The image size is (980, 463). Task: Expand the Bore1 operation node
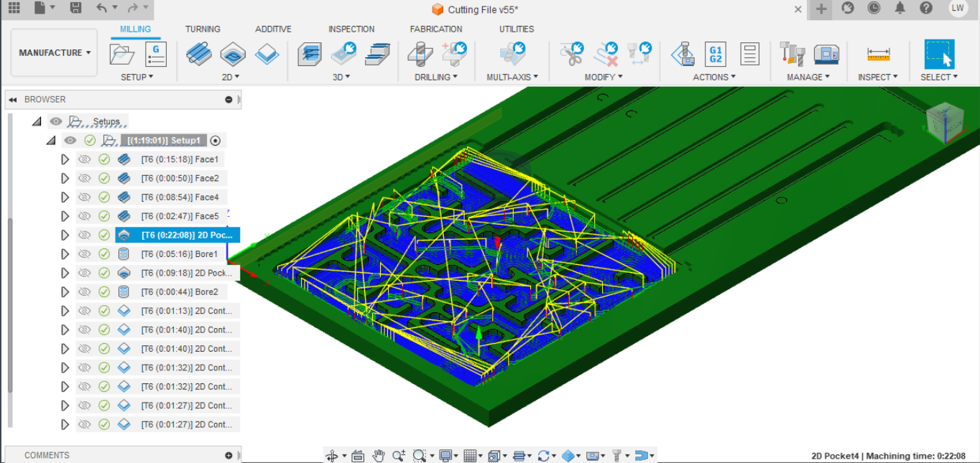(65, 254)
